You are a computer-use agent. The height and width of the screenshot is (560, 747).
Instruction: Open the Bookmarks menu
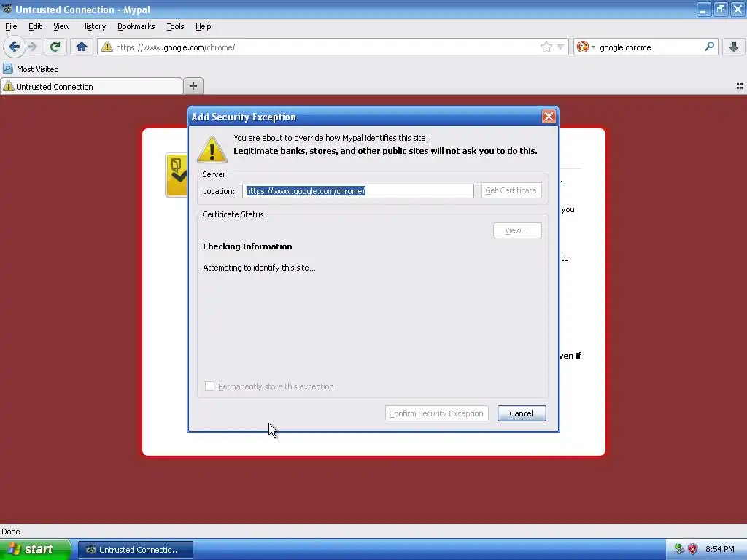(x=136, y=26)
